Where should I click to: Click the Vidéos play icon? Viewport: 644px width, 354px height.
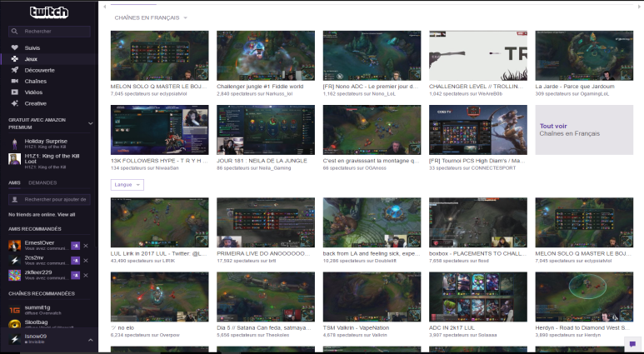14,92
